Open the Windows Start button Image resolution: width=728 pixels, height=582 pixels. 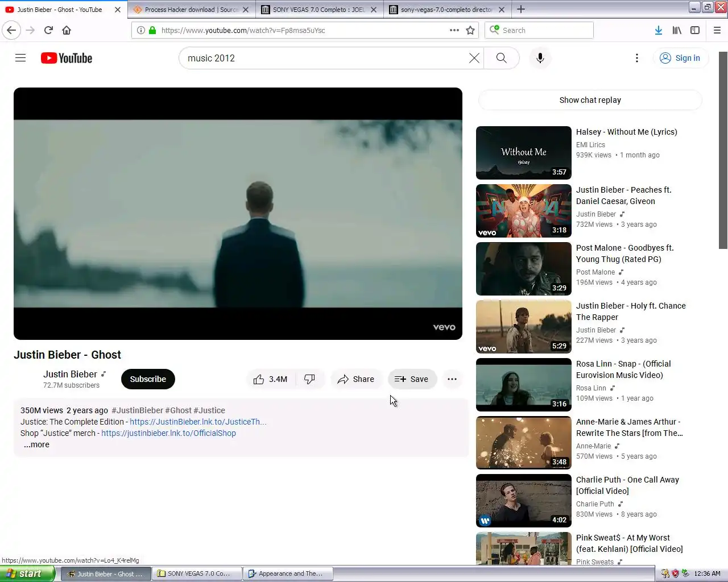28,573
